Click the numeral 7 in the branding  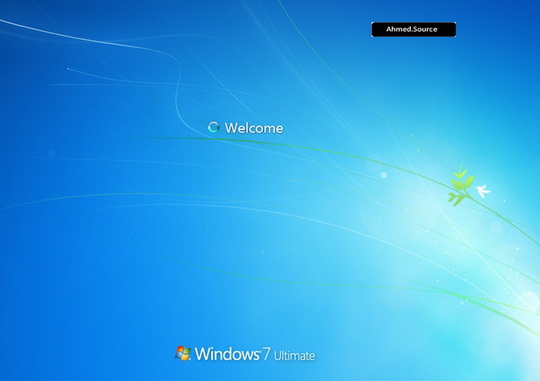[x=266, y=354]
